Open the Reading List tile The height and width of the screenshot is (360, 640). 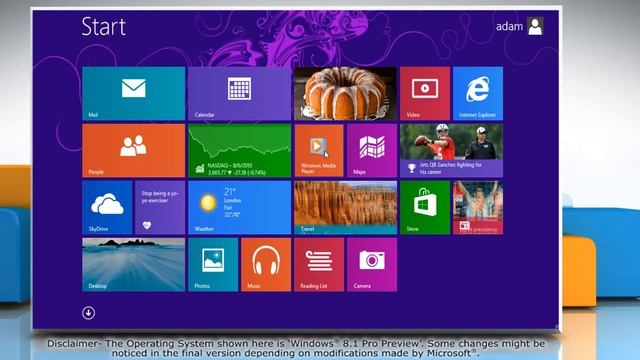pyautogui.click(x=319, y=265)
